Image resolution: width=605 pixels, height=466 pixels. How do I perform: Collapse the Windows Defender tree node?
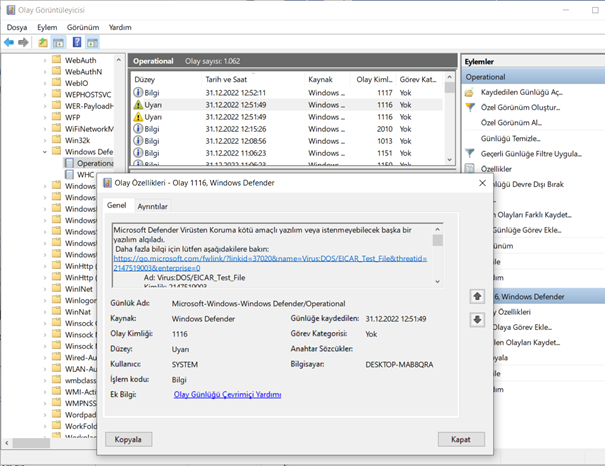(45, 152)
